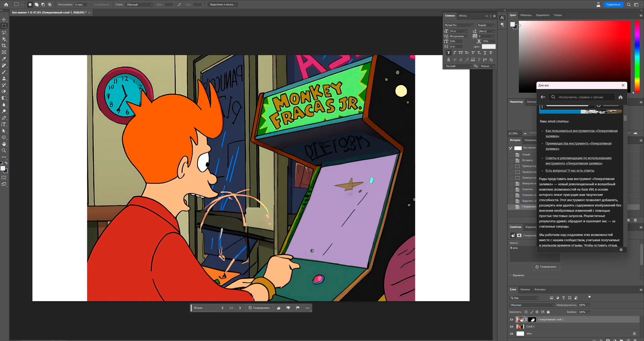Click the hue spectrum slider in Color panel
Screen dimensions: 644x341
click(x=637, y=57)
